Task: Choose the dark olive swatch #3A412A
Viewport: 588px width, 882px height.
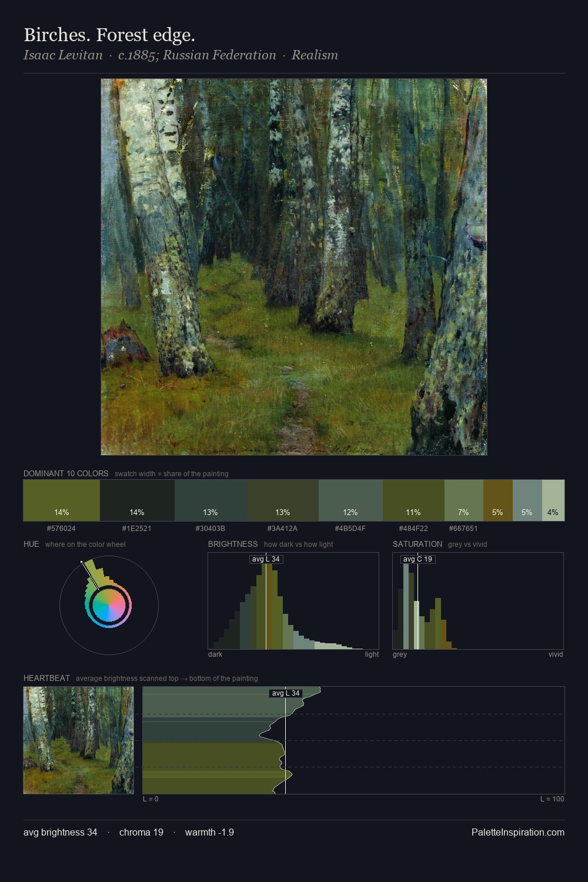Action: tap(283, 500)
